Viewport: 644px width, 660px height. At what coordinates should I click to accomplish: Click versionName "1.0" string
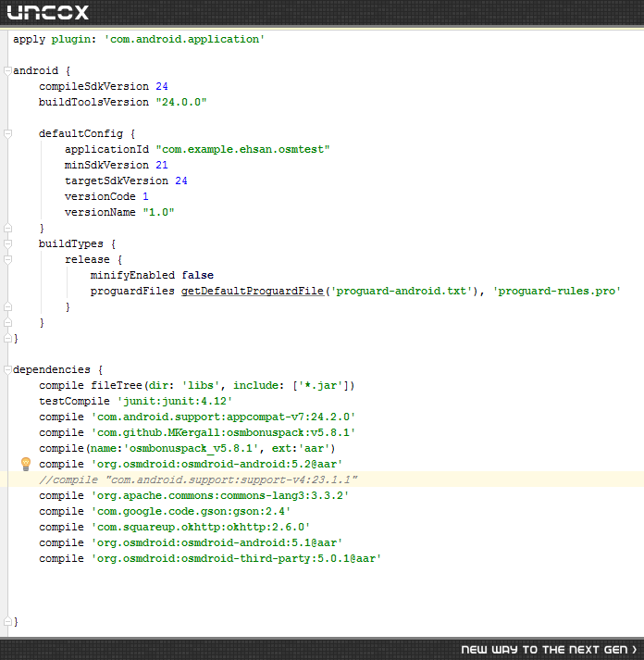(158, 212)
